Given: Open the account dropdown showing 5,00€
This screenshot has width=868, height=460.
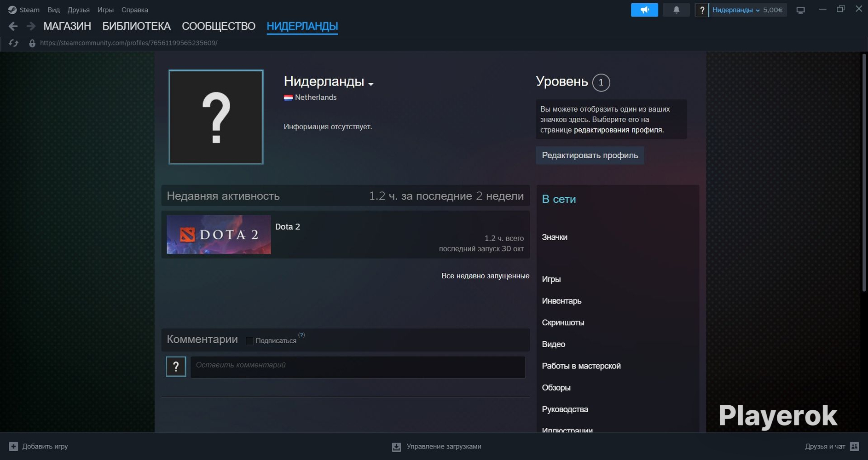Looking at the screenshot, I should point(747,10).
